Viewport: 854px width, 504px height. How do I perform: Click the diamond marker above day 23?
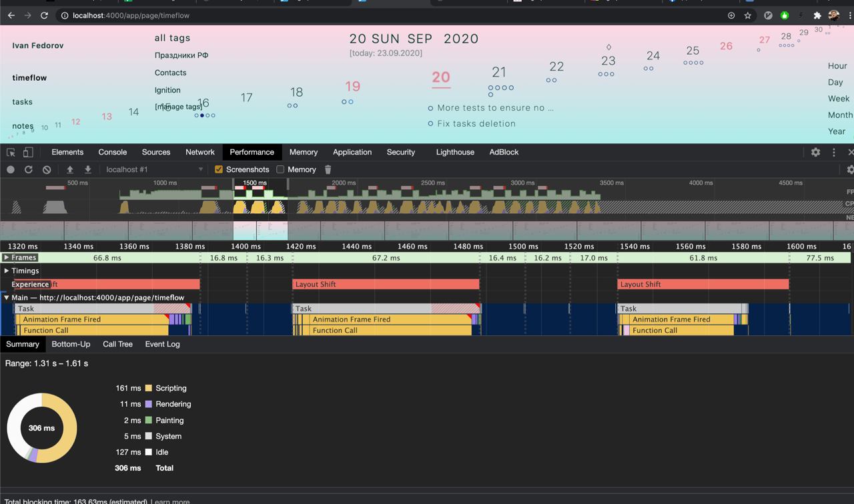(608, 47)
